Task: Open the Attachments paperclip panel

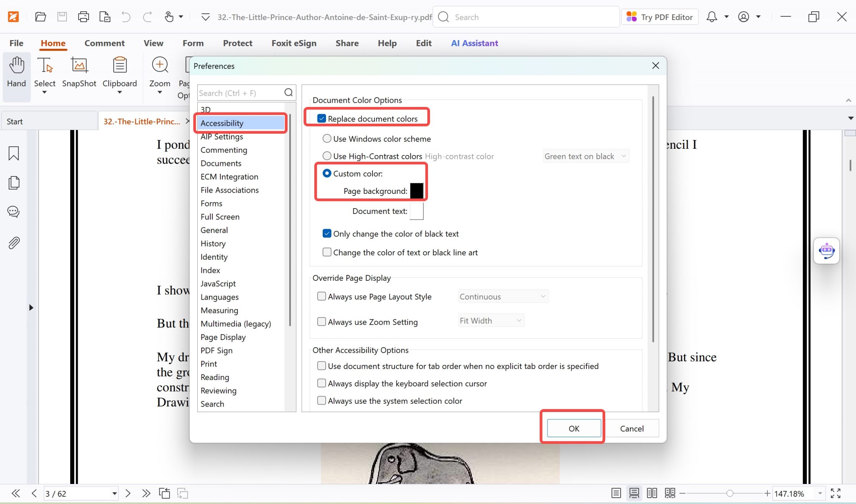Action: click(14, 243)
